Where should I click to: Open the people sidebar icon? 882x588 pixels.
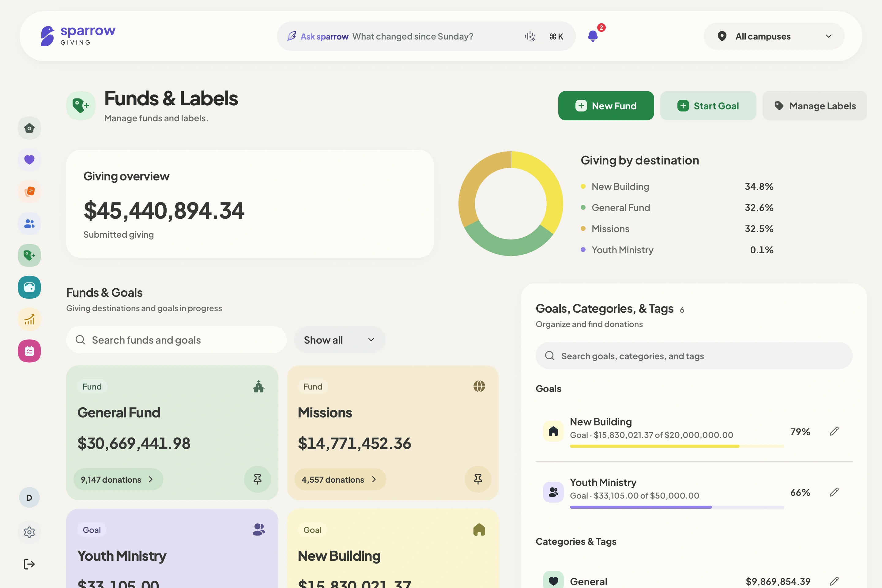click(x=29, y=224)
